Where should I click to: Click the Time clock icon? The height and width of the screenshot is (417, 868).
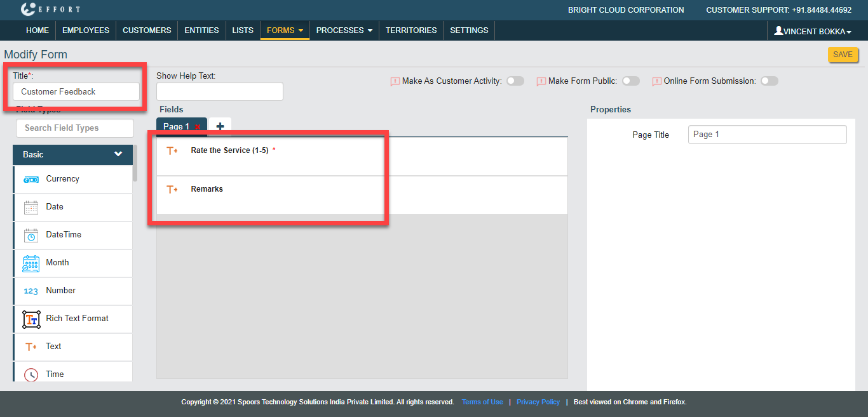click(x=31, y=374)
